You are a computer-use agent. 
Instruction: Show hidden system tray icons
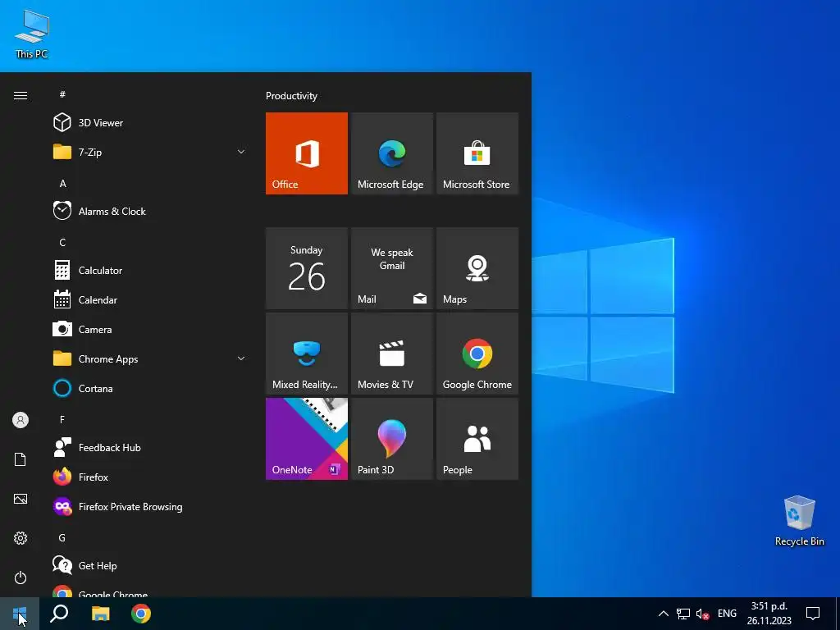point(663,614)
